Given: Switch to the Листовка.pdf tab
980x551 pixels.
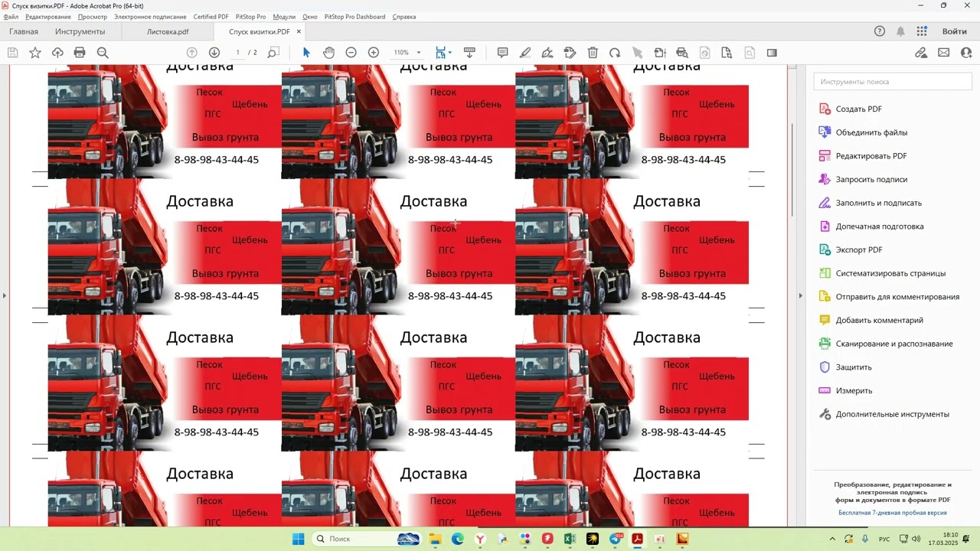Looking at the screenshot, I should tap(168, 32).
